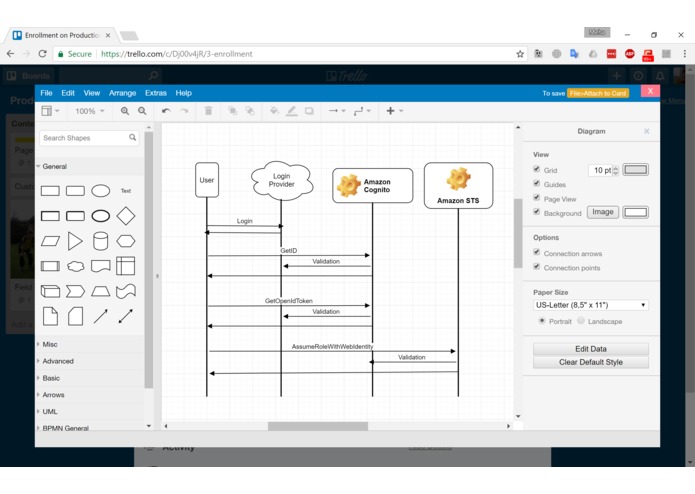695x494 pixels.
Task: Open the File menu
Action: tap(46, 93)
